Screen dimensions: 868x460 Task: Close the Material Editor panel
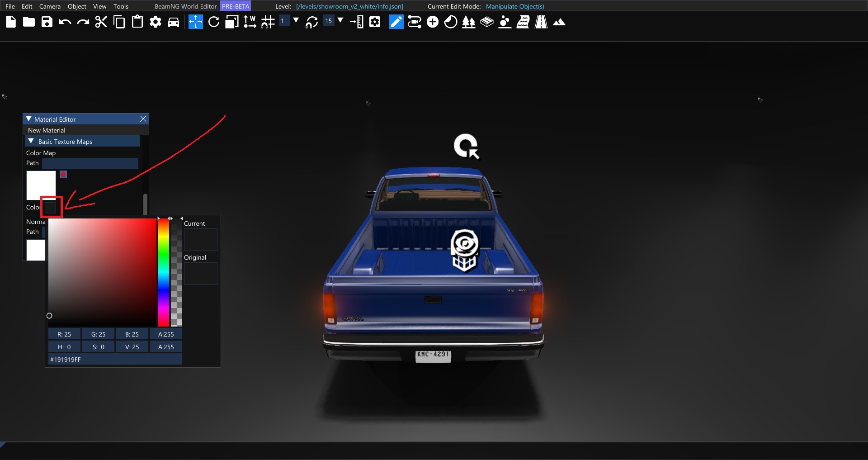click(x=143, y=119)
